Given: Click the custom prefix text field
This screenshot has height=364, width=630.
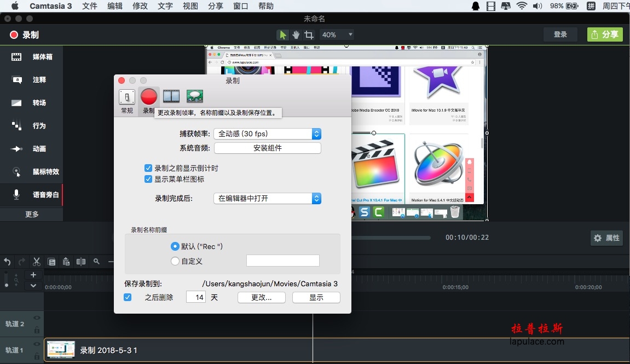Looking at the screenshot, I should click(x=283, y=261).
